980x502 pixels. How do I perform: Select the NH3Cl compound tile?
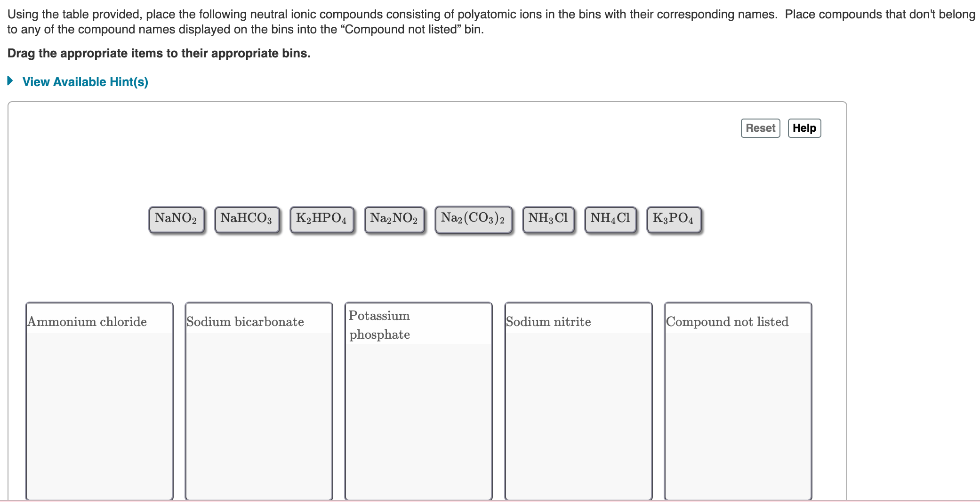click(x=548, y=218)
